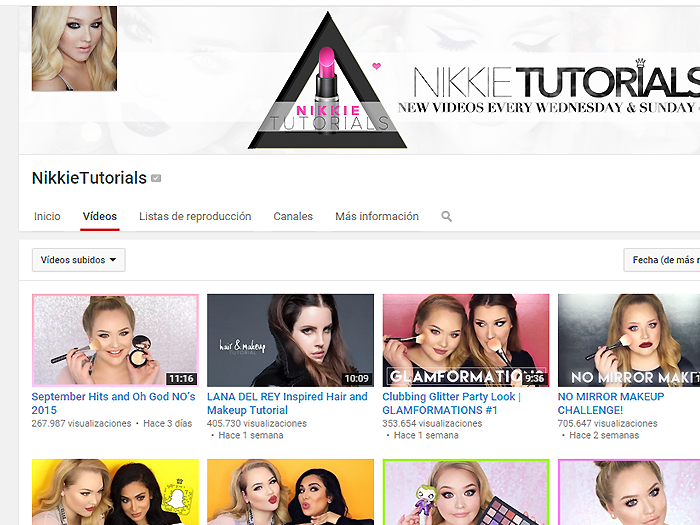Open the orange background duo video thumbnail
Image resolution: width=700 pixels, height=525 pixels.
point(290,492)
